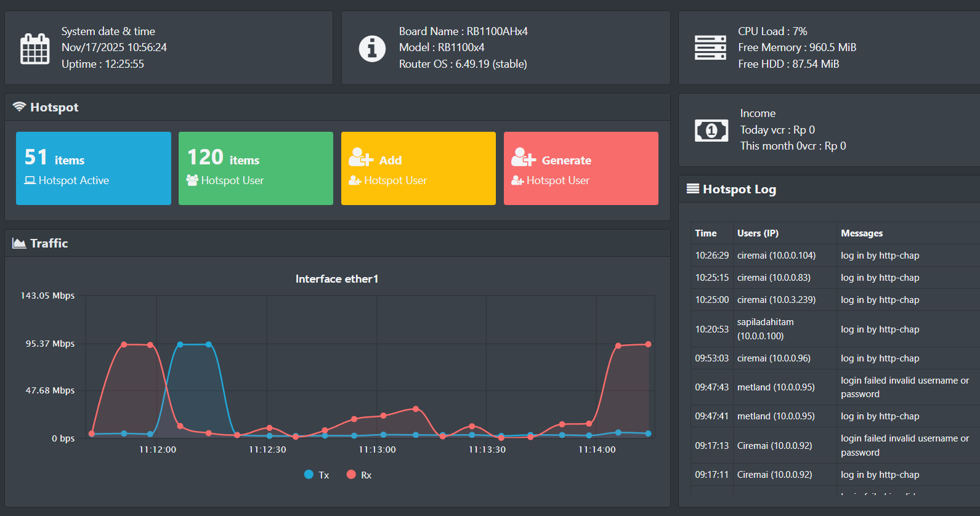Click the area chart icon beside Traffic
The height and width of the screenshot is (516, 980).
19,243
